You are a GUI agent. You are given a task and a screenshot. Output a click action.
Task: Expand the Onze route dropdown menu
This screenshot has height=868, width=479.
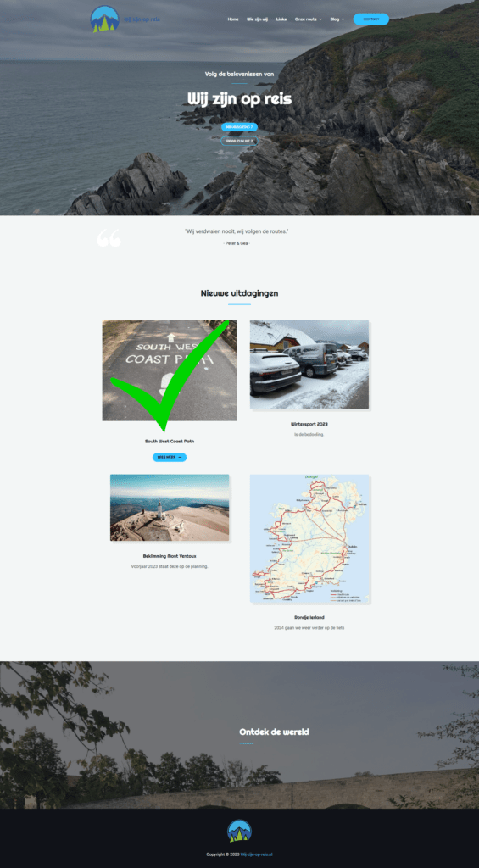(308, 19)
